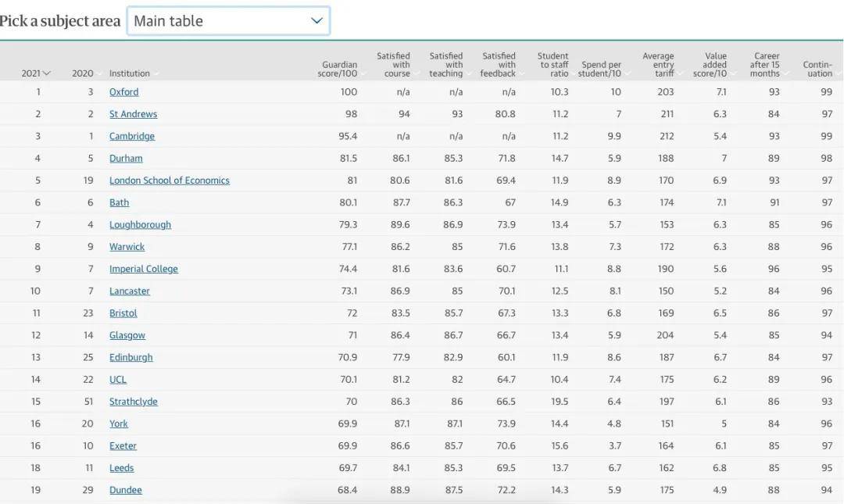Sort by Guardian score/100 column
This screenshot has height=504, width=844.
point(338,69)
